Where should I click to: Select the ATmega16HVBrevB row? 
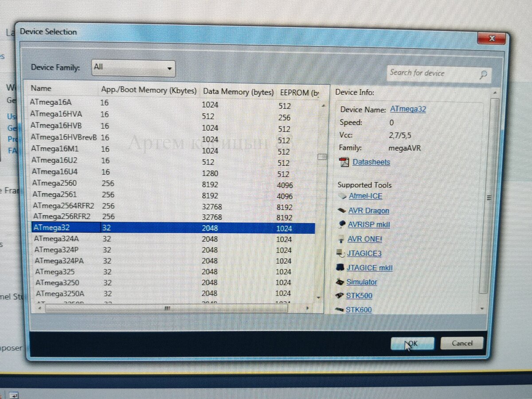172,138
